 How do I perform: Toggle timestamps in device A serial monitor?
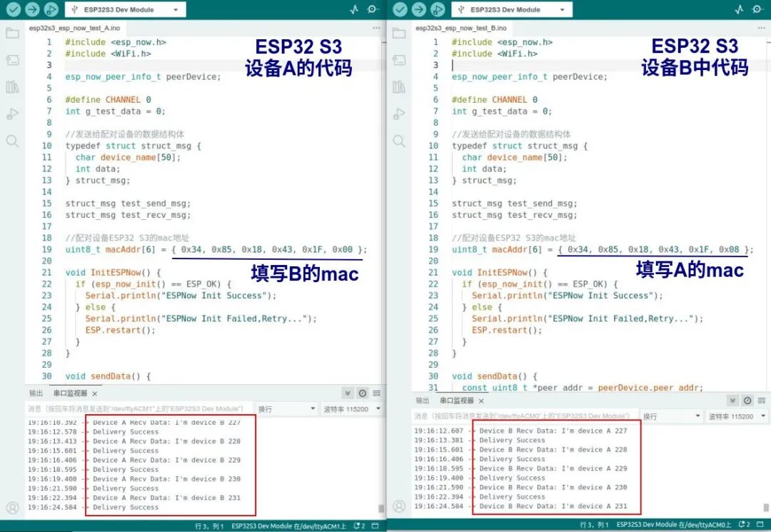(x=363, y=393)
